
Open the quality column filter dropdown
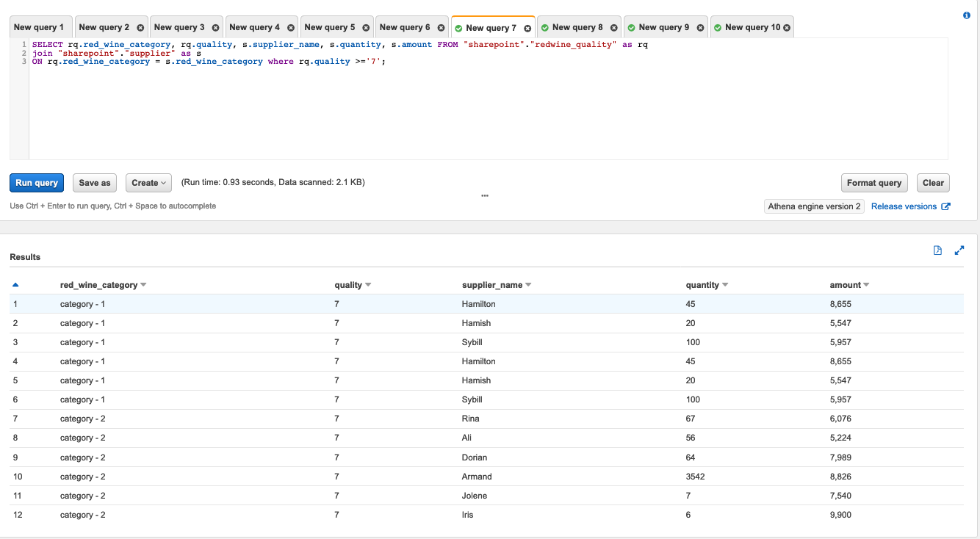pyautogui.click(x=367, y=285)
